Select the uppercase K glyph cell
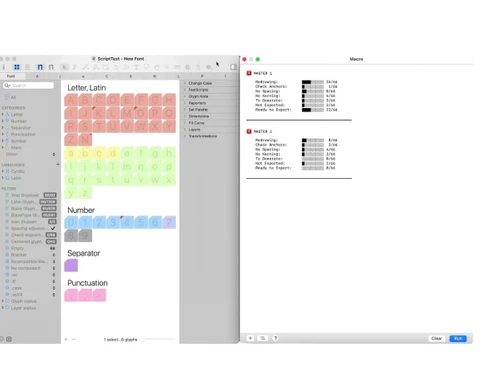 99,113
